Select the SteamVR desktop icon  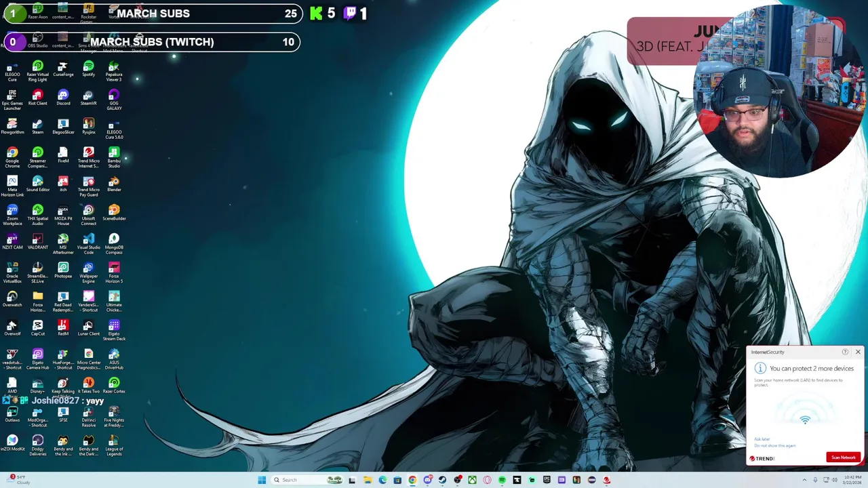(x=88, y=98)
